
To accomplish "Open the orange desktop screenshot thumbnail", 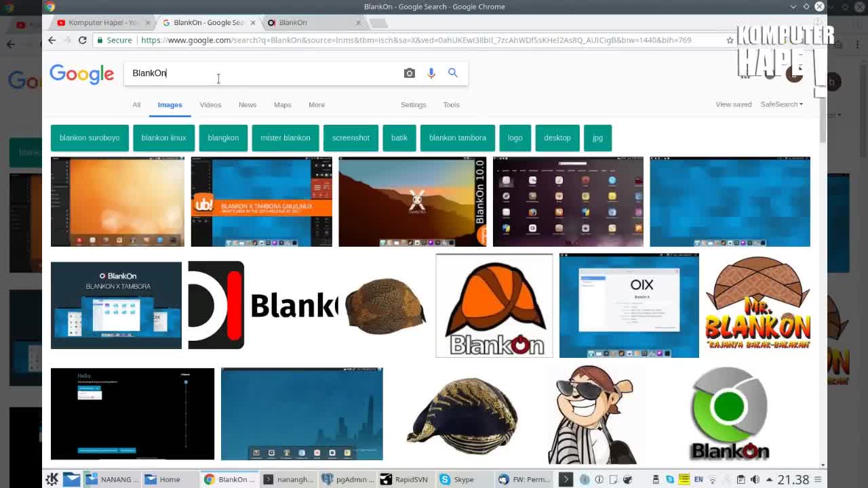I will click(x=117, y=202).
